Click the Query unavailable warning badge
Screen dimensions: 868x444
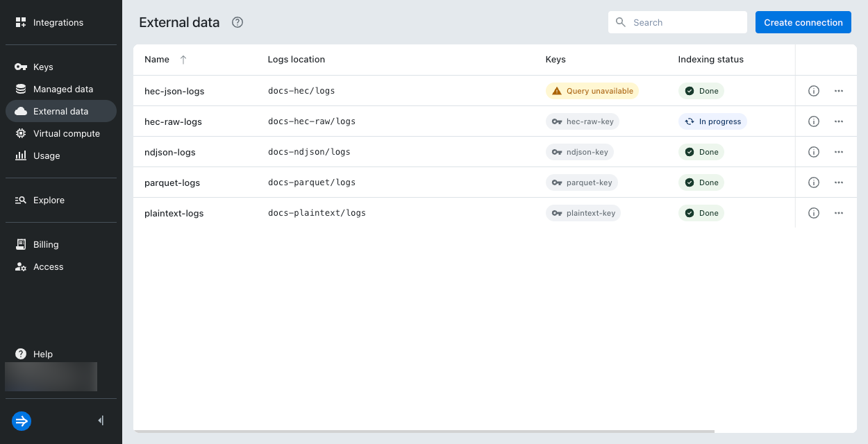(592, 91)
